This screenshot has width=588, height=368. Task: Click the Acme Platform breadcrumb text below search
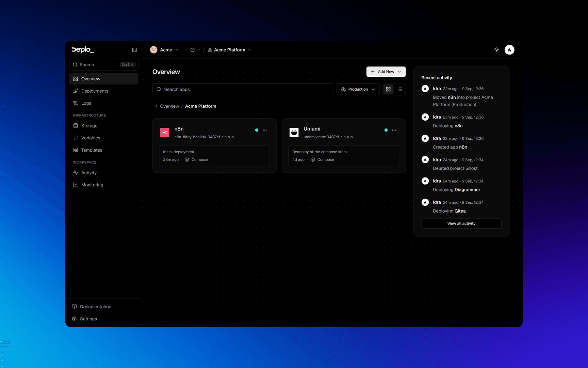[201, 106]
